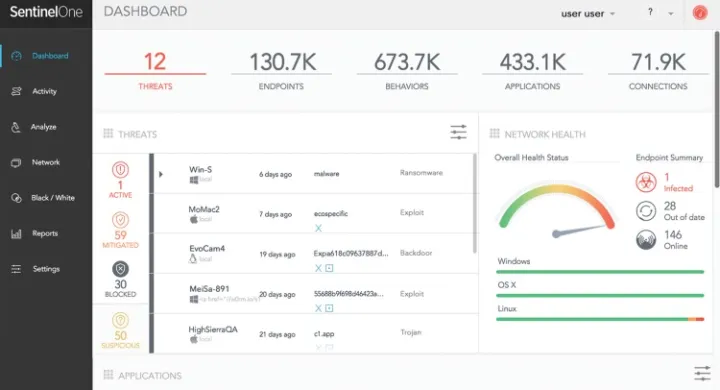
Task: Select the Suspicious threats shield icon
Action: [120, 321]
